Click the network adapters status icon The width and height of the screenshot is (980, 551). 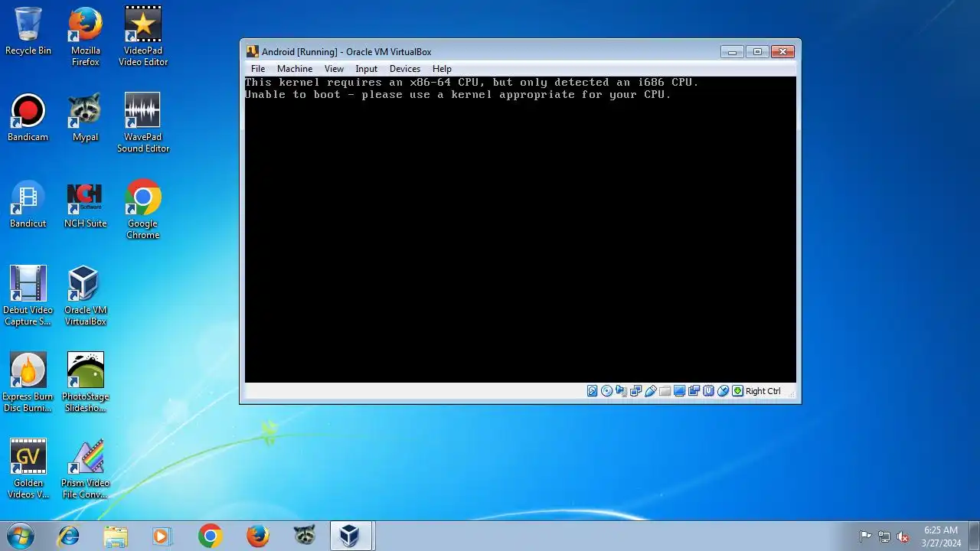point(635,391)
